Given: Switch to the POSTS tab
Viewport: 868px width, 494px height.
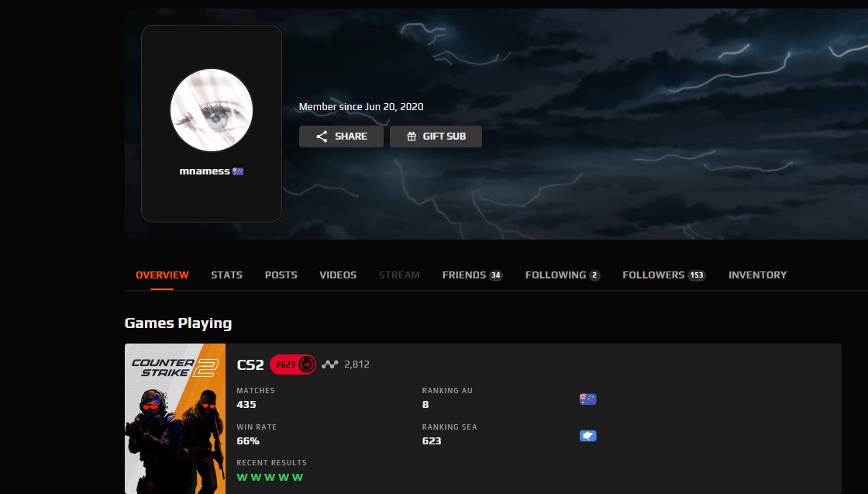Looking at the screenshot, I should click(281, 275).
